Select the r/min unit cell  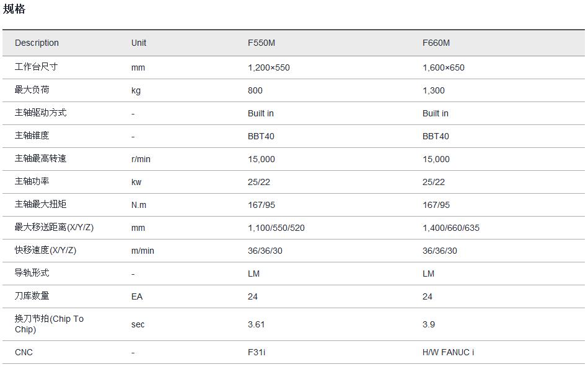[x=141, y=159]
